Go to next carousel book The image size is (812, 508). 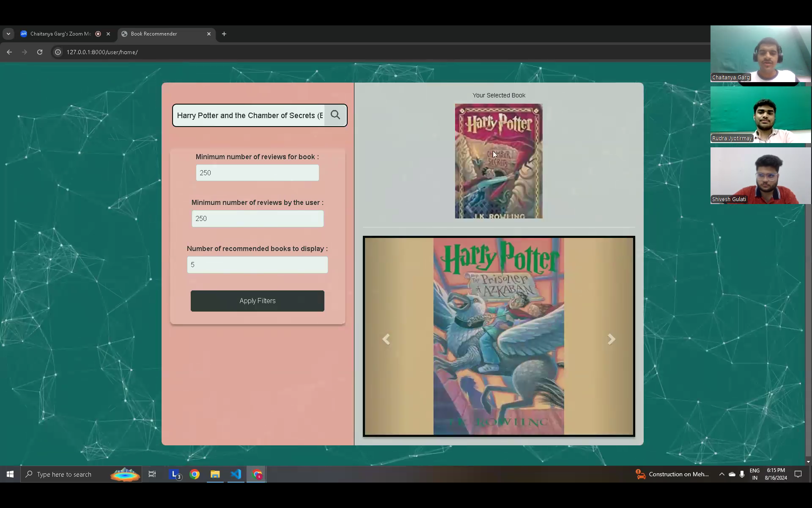tap(611, 339)
